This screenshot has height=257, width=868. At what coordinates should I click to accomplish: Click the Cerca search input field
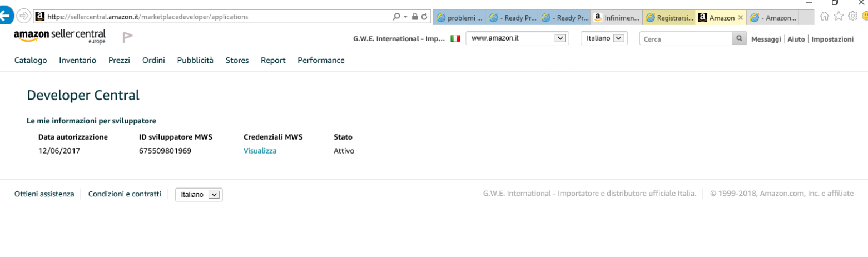[686, 39]
